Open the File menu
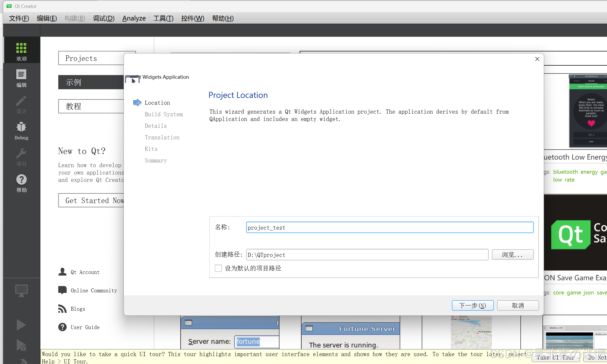The height and width of the screenshot is (364, 607). 19,18
